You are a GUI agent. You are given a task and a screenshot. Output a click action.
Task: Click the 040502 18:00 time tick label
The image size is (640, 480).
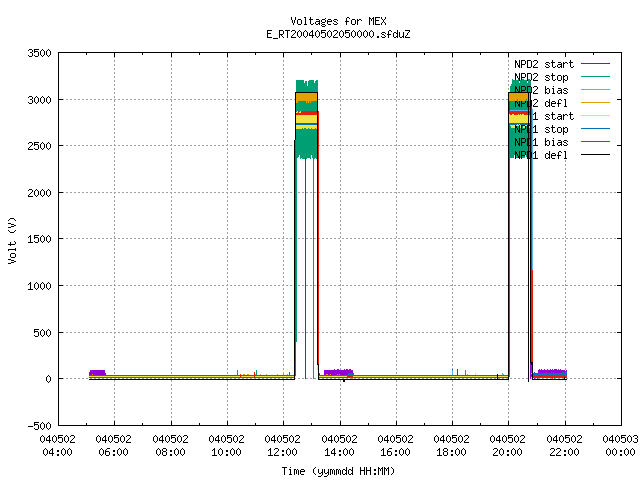point(451,446)
